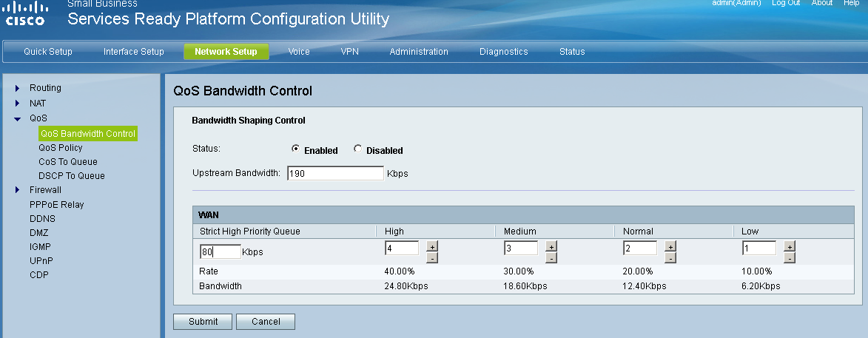Open QoS Policy in sidebar
This screenshot has height=338, width=868.
(x=61, y=148)
